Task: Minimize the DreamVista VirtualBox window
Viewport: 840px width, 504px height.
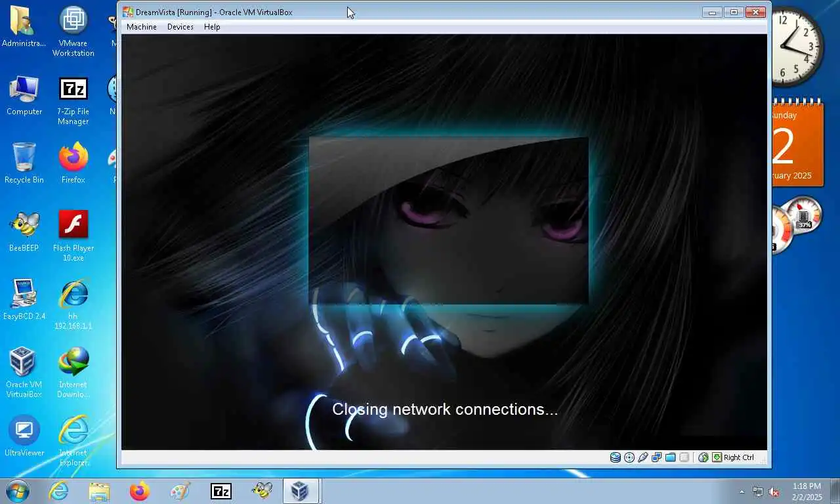Action: tap(712, 12)
